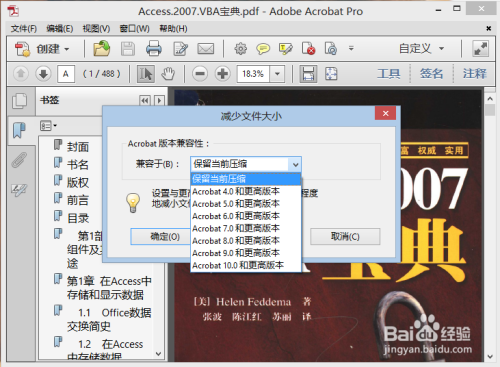500x367 pixels.
Task: Go to previous page with up arrow
Action: 21,73
